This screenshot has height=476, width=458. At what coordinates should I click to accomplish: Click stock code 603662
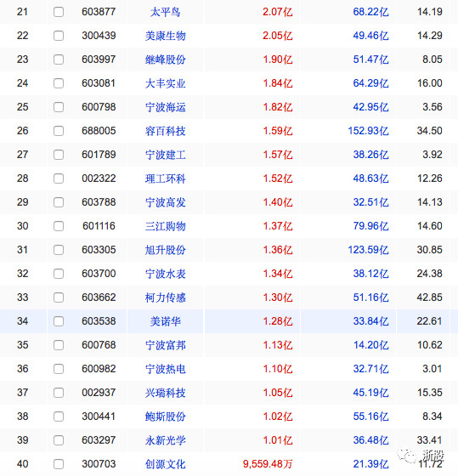[x=99, y=297]
